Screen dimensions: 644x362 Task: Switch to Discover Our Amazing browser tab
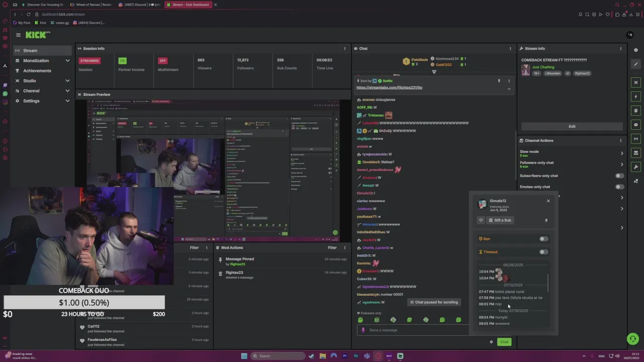tap(42, 5)
